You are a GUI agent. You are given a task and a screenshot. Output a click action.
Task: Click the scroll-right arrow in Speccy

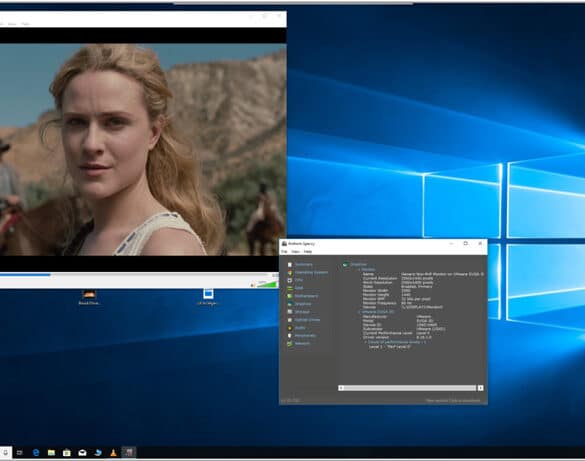pos(481,388)
